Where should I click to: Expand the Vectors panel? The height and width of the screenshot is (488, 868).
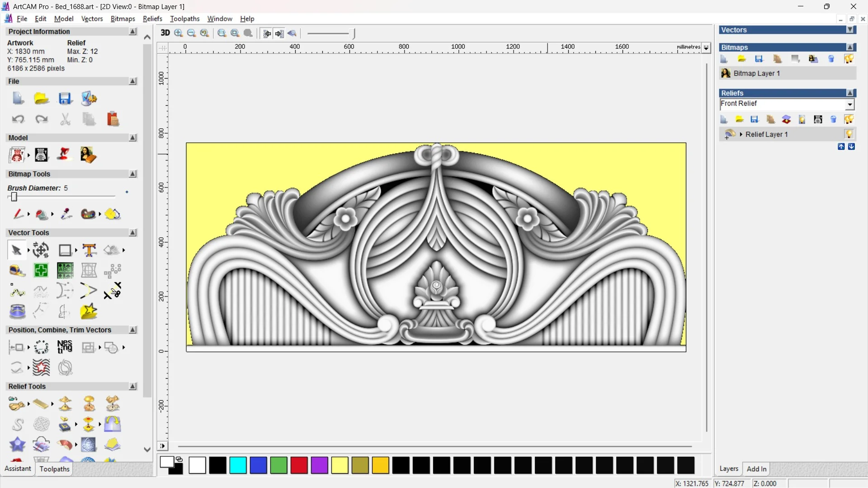(850, 30)
